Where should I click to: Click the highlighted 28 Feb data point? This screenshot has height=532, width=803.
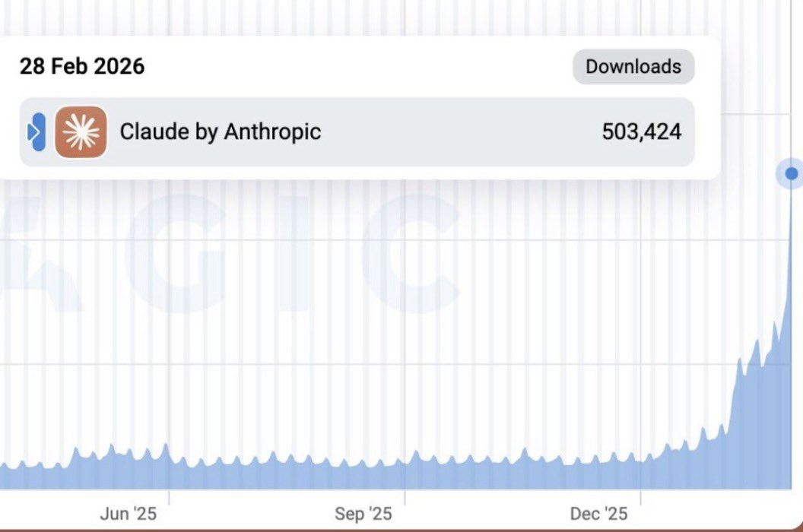(792, 173)
